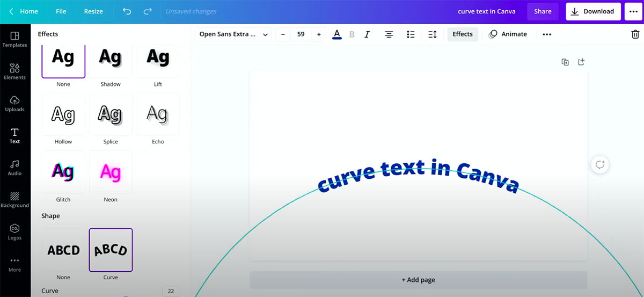
Task: Add a new page icon above canvas
Action: [x=581, y=62]
